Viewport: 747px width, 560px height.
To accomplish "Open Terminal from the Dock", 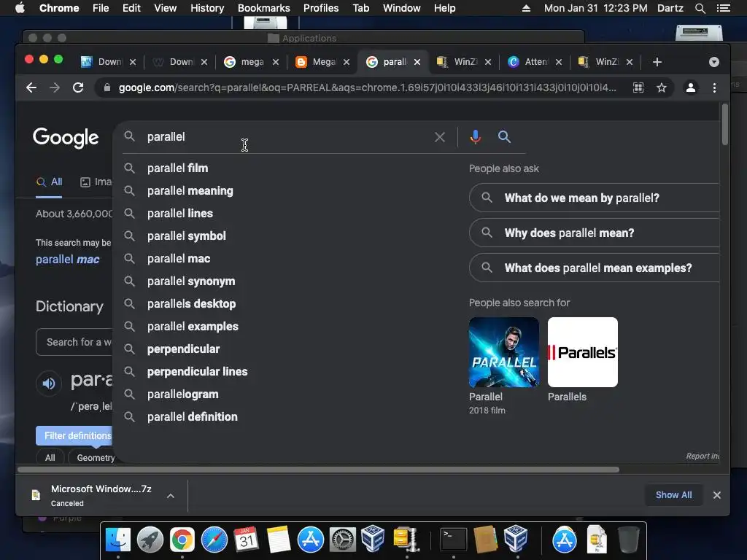I will pos(453,540).
